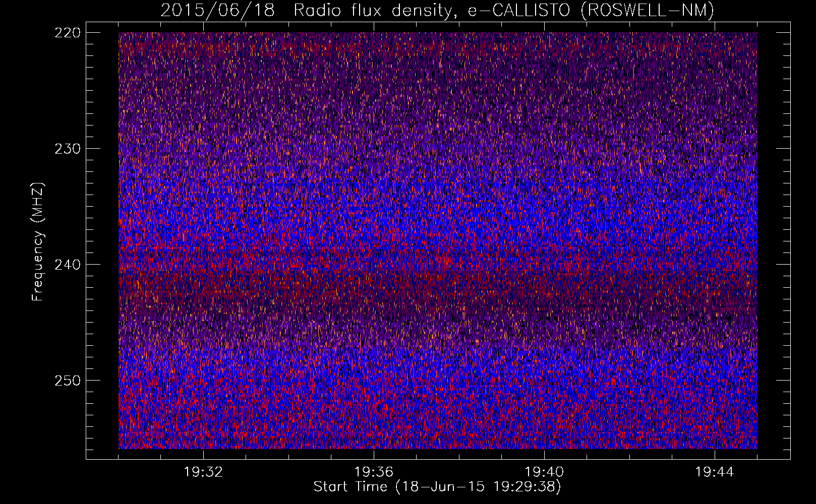Click the 250 frequency tick label

pos(67,381)
